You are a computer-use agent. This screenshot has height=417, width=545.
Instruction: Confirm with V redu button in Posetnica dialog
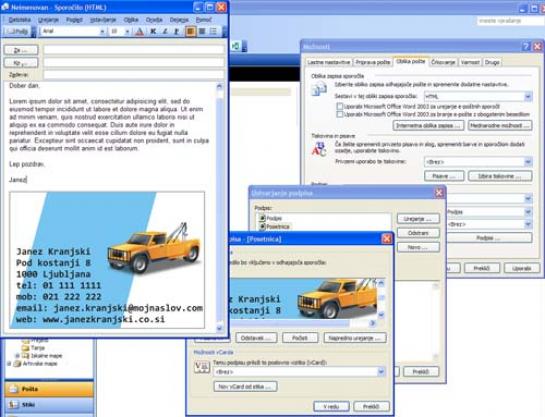331,406
